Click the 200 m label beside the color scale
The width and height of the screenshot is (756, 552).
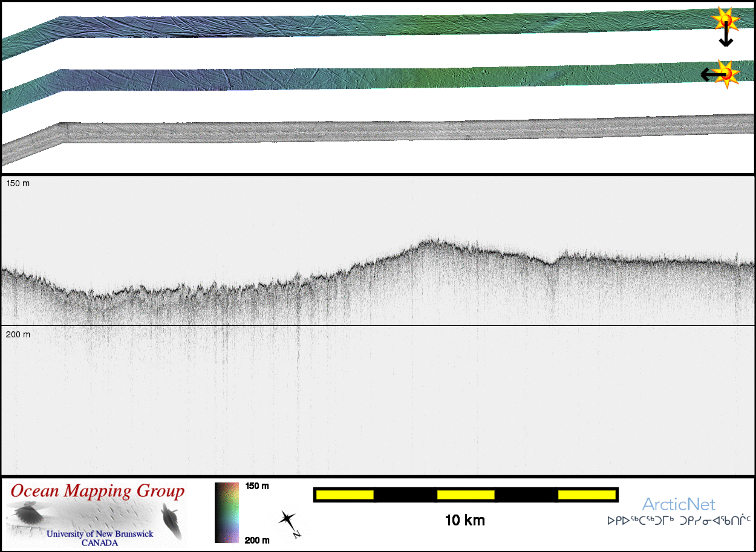click(257, 540)
